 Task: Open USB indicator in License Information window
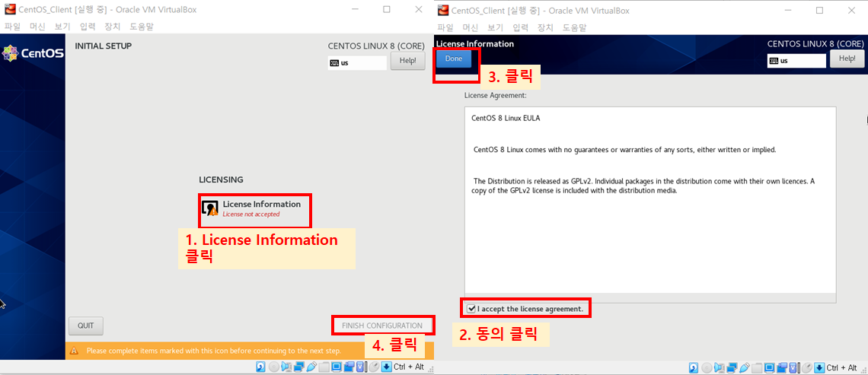tap(745, 368)
